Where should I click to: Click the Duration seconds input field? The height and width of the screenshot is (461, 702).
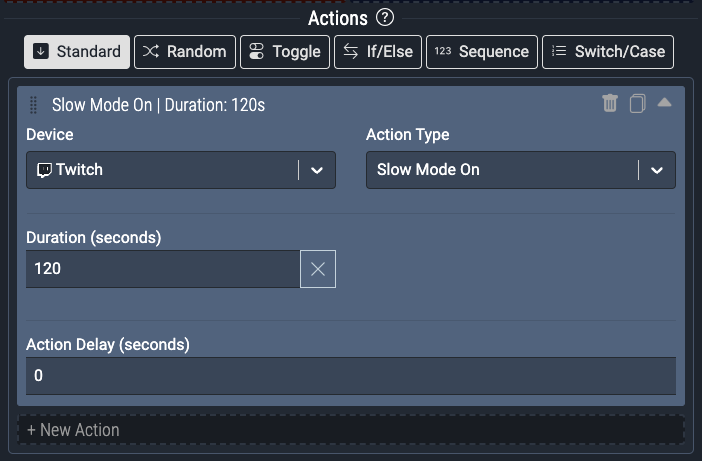(162, 269)
